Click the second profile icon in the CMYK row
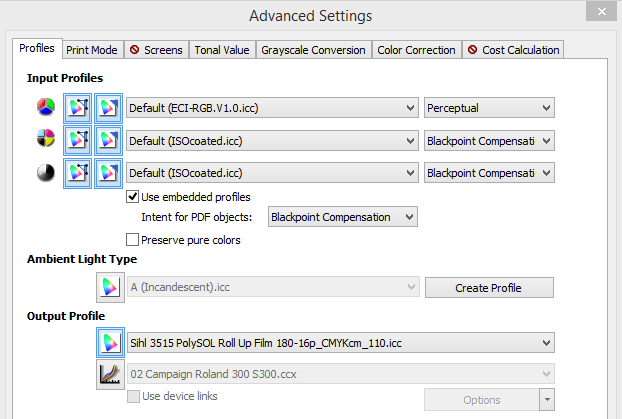The image size is (622, 419). click(108, 140)
